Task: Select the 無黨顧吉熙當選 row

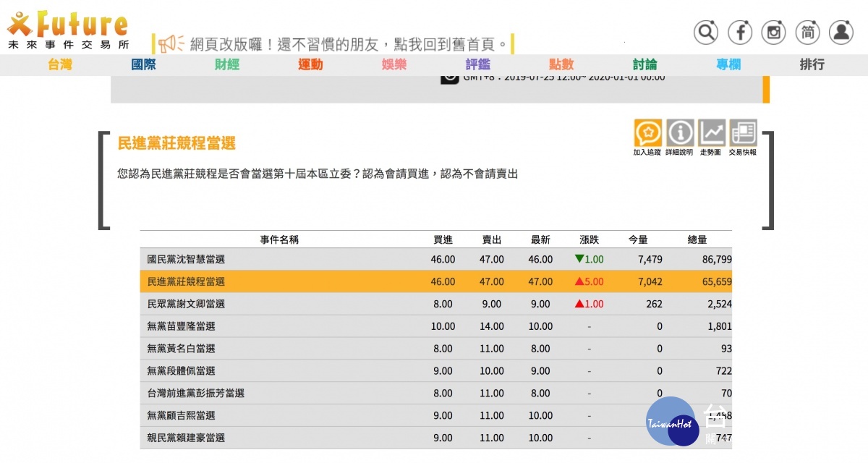Action: point(435,416)
